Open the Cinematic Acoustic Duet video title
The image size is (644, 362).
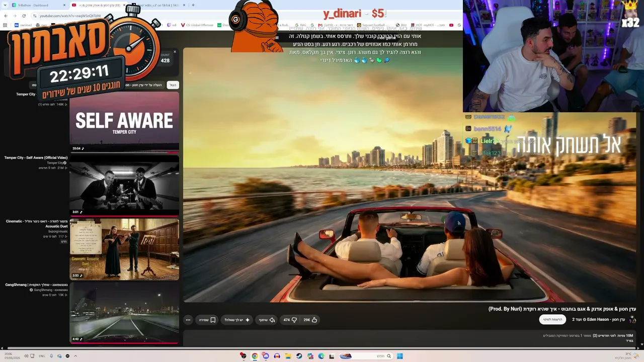(37, 224)
